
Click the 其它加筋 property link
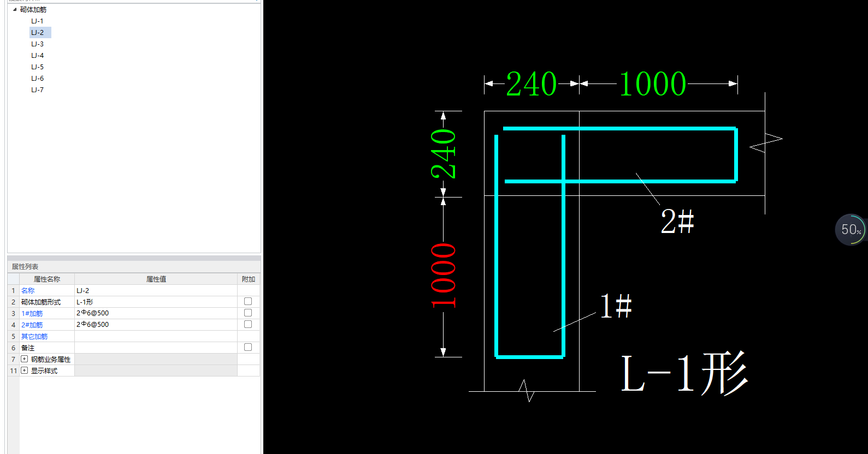tap(34, 337)
